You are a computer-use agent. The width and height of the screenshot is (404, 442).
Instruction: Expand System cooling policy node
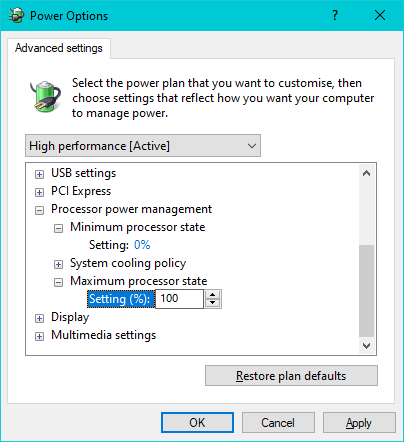[58, 264]
